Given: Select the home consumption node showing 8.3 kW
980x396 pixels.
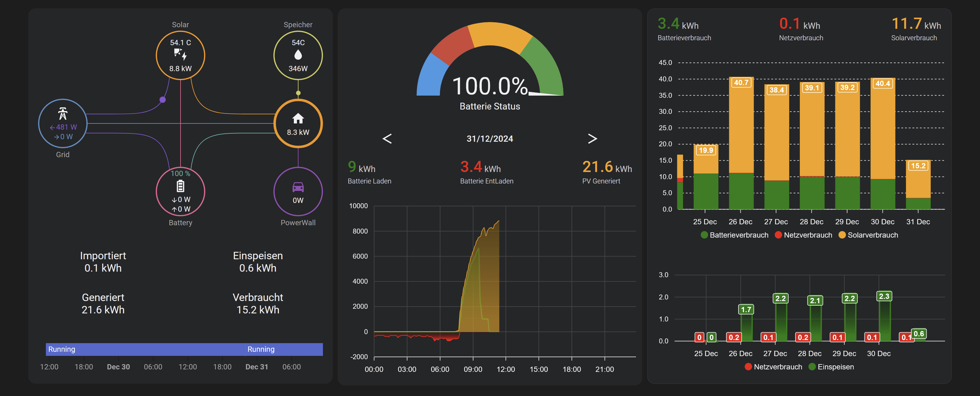Looking at the screenshot, I should click(x=298, y=123).
